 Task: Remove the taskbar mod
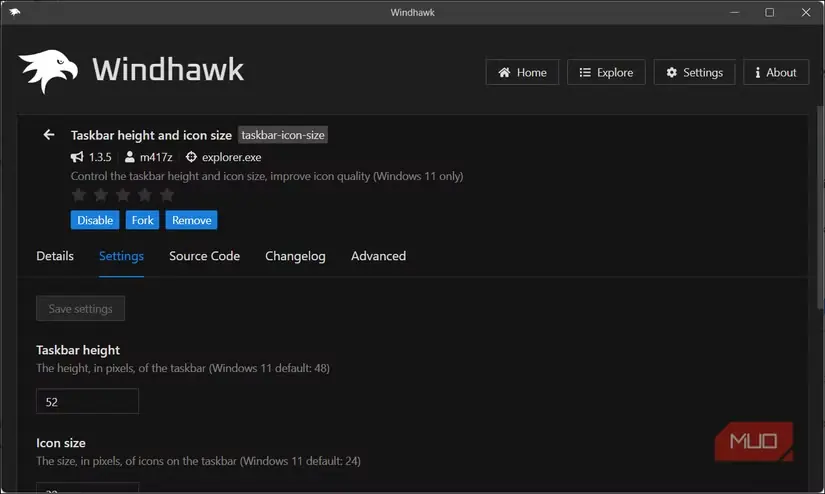(192, 220)
